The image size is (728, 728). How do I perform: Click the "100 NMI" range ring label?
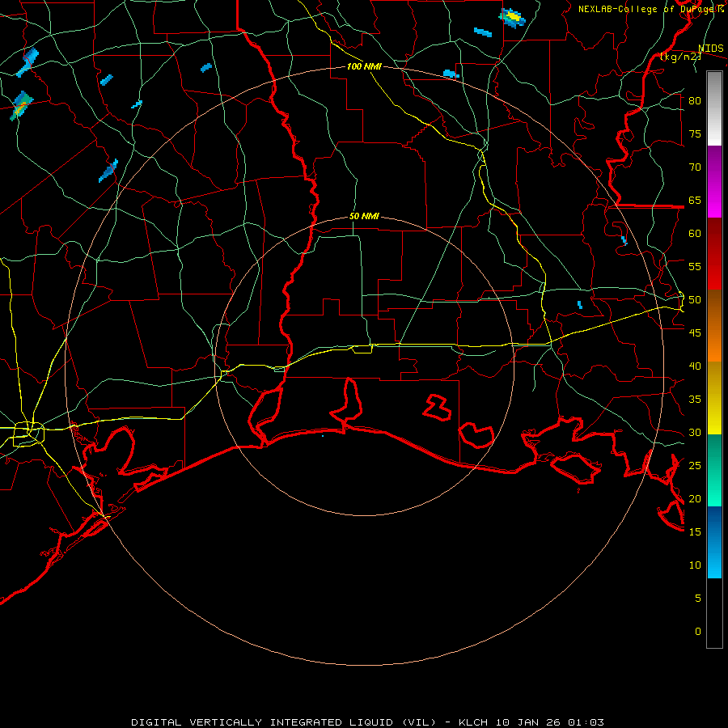(x=364, y=66)
